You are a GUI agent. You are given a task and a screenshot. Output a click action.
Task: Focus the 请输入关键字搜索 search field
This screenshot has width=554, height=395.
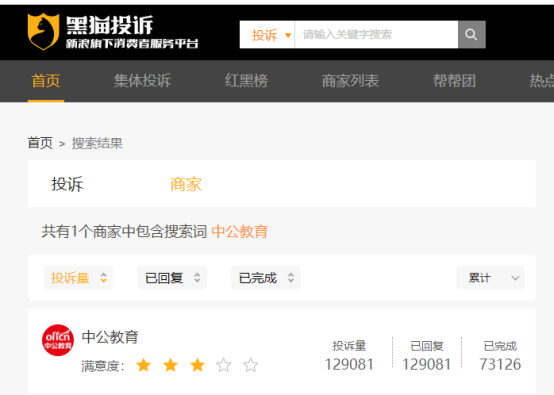376,35
